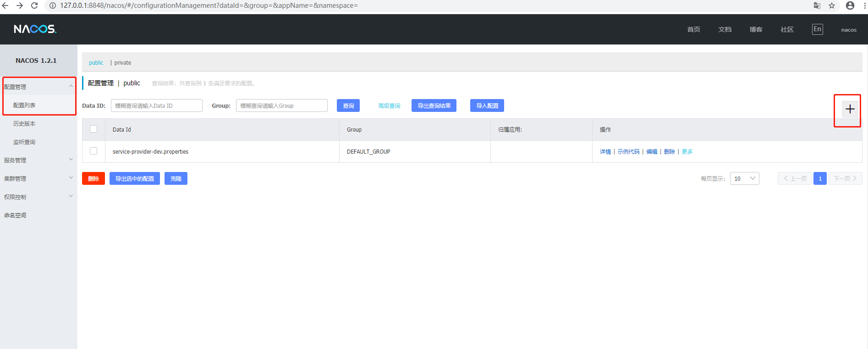Open the browser translate icon

point(817,6)
